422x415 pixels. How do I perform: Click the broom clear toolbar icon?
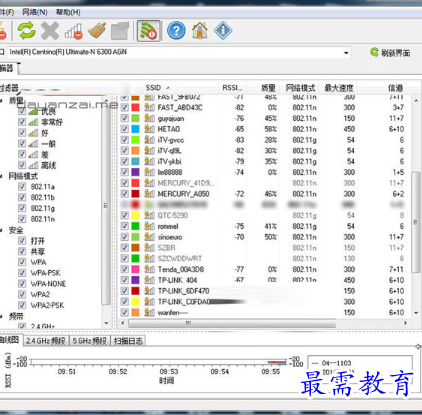[x=97, y=31]
